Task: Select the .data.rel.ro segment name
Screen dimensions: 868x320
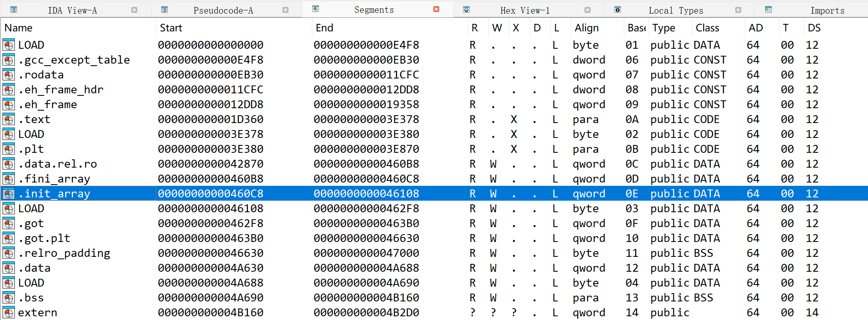Action: (57, 164)
